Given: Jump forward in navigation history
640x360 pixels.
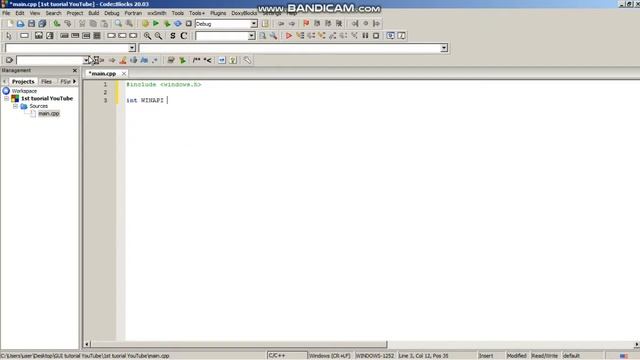Looking at the screenshot, I should tap(291, 24).
